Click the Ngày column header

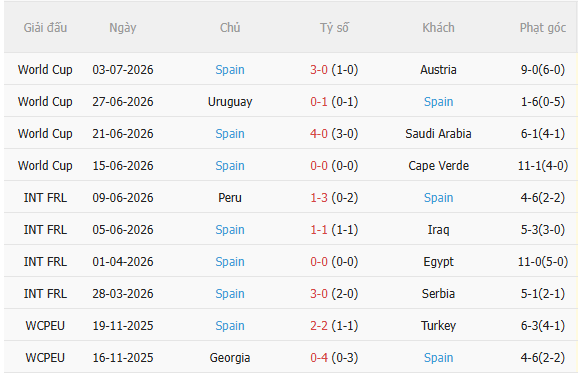(123, 28)
